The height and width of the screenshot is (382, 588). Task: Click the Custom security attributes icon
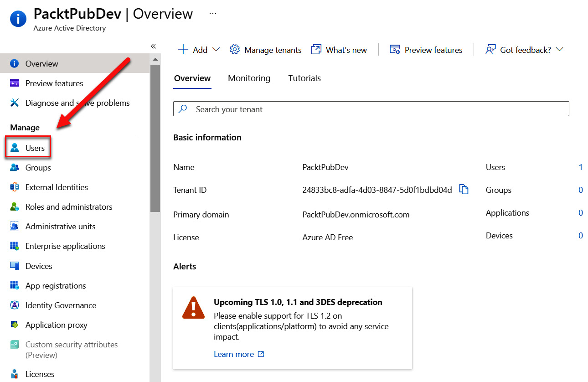click(x=15, y=345)
